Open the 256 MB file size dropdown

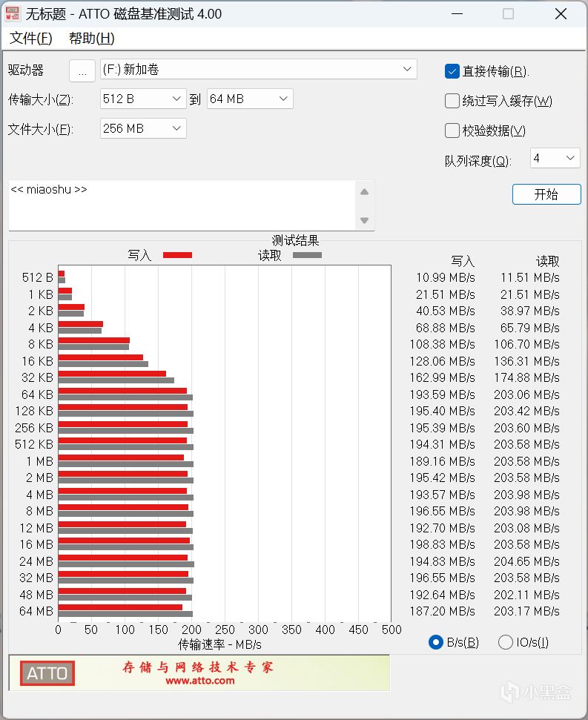click(x=143, y=128)
